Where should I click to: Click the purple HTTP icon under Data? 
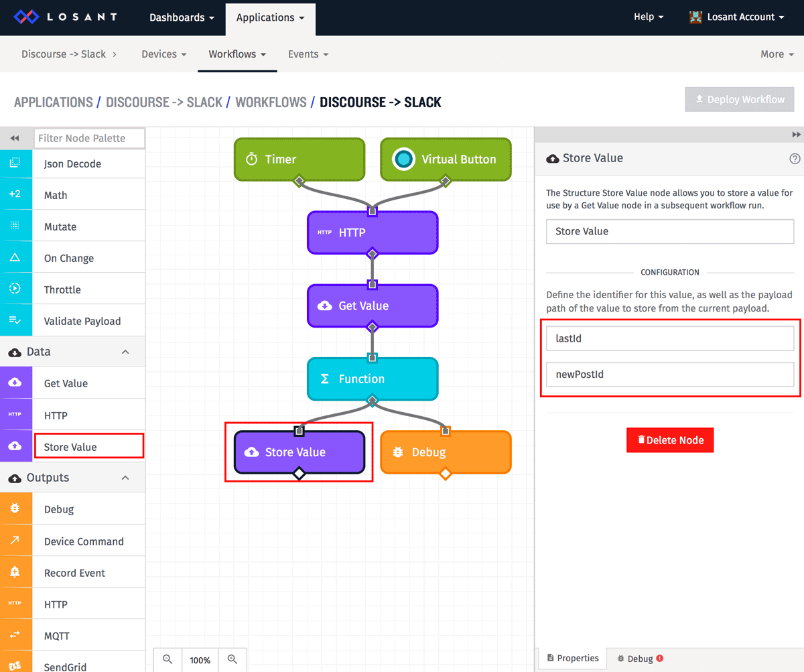(15, 415)
